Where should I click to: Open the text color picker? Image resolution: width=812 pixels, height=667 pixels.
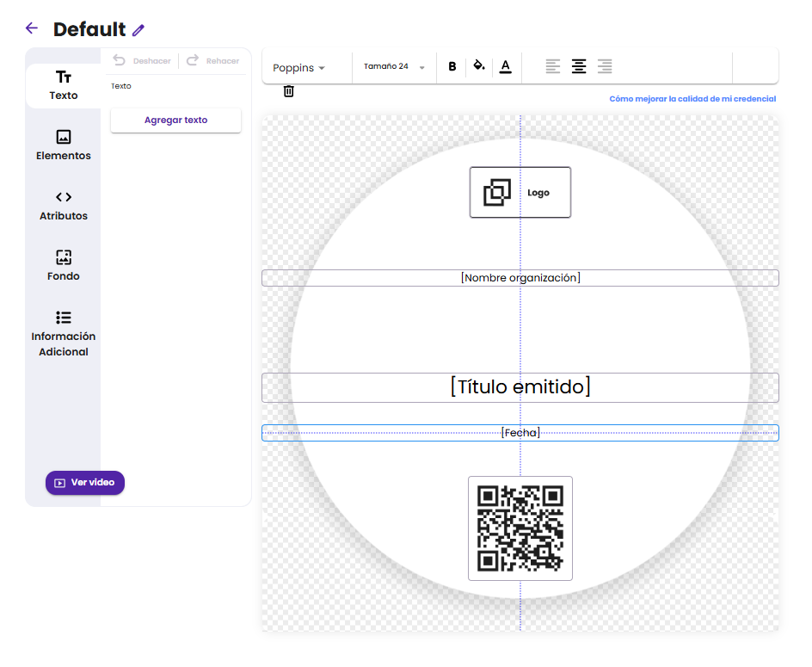click(505, 66)
